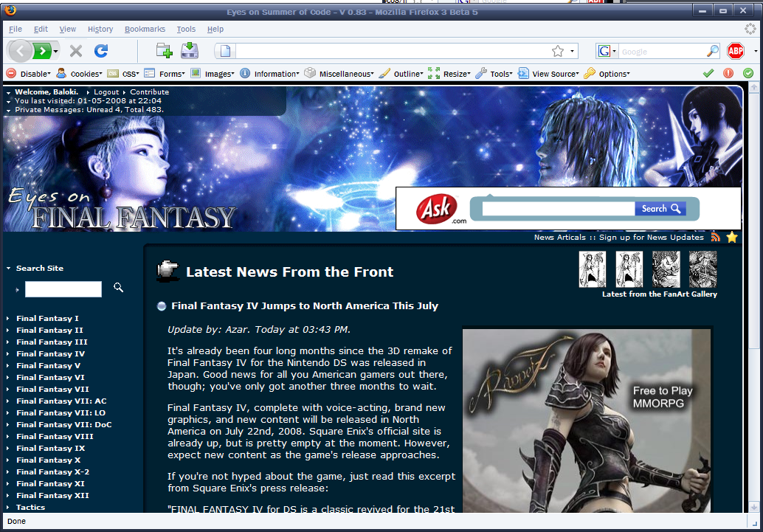The image size is (763, 532).
Task: Open the first FanArt Gallery thumbnail
Action: [593, 269]
